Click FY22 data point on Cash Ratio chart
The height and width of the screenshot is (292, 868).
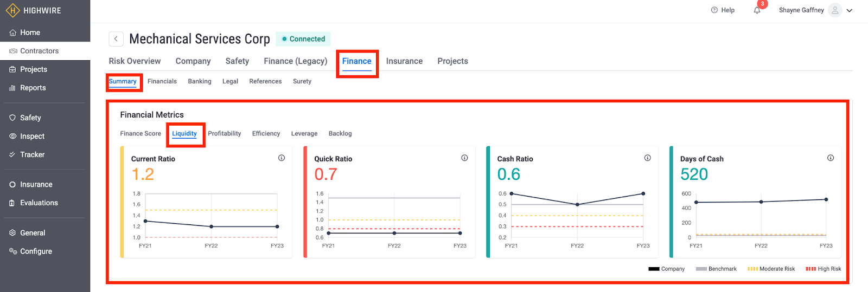(x=577, y=205)
